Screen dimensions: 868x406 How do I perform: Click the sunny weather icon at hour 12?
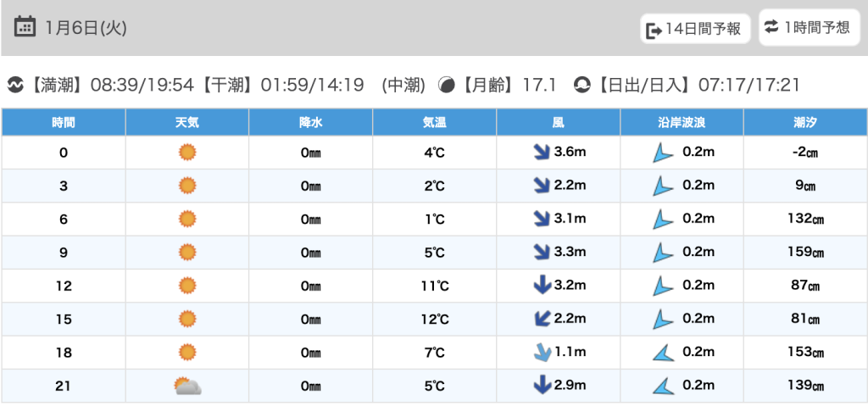(187, 286)
